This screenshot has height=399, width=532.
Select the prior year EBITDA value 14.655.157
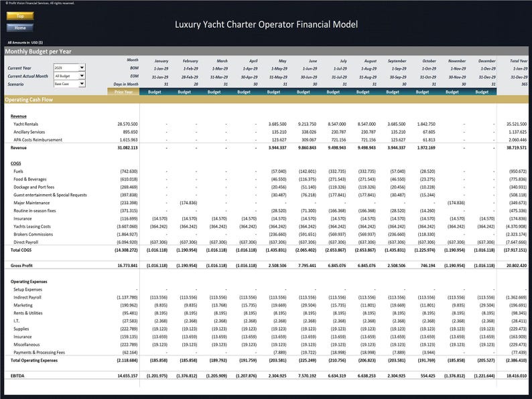127,376
